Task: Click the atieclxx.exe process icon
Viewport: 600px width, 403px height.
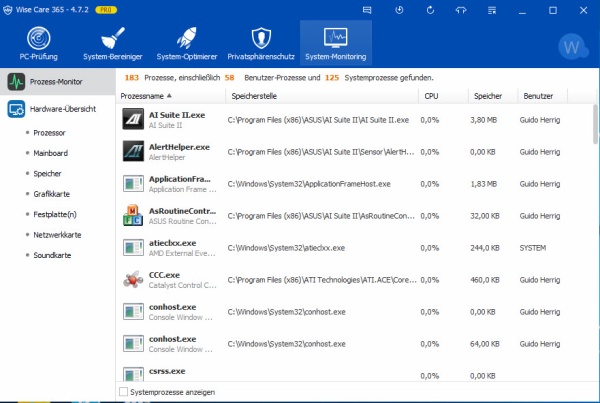Action: [x=133, y=247]
